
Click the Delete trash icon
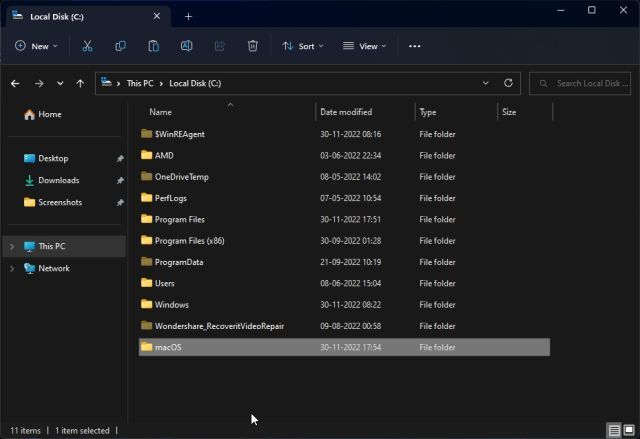253,46
